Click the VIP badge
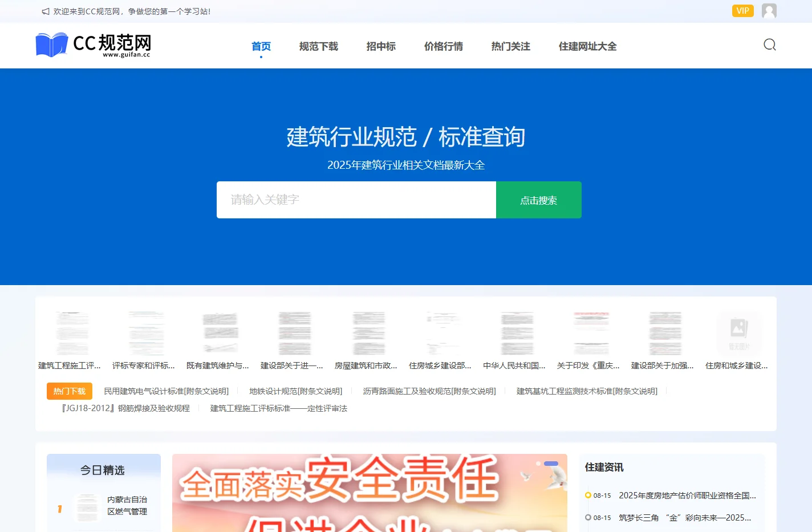 click(742, 11)
